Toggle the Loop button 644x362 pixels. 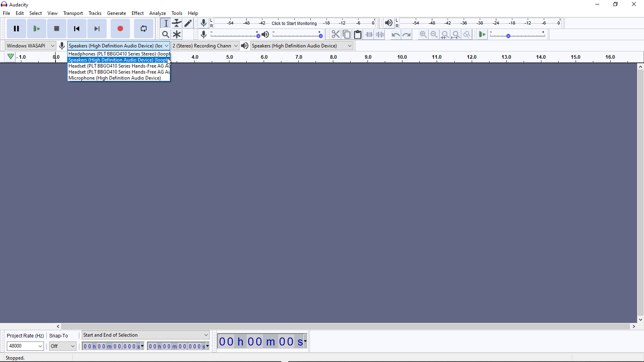144,29
